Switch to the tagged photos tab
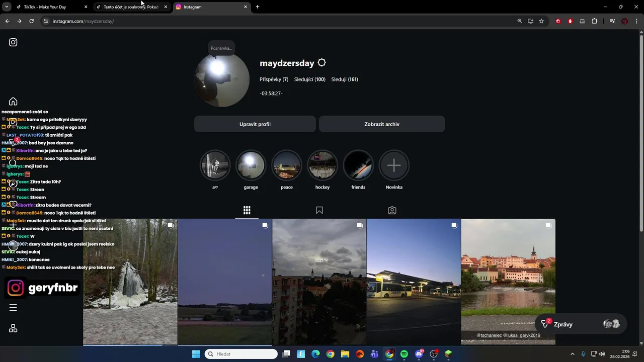The width and height of the screenshot is (644, 362). [x=392, y=210]
